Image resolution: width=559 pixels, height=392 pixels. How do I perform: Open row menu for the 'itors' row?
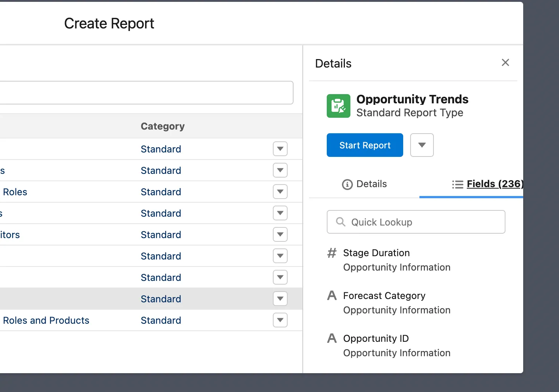[x=280, y=234]
